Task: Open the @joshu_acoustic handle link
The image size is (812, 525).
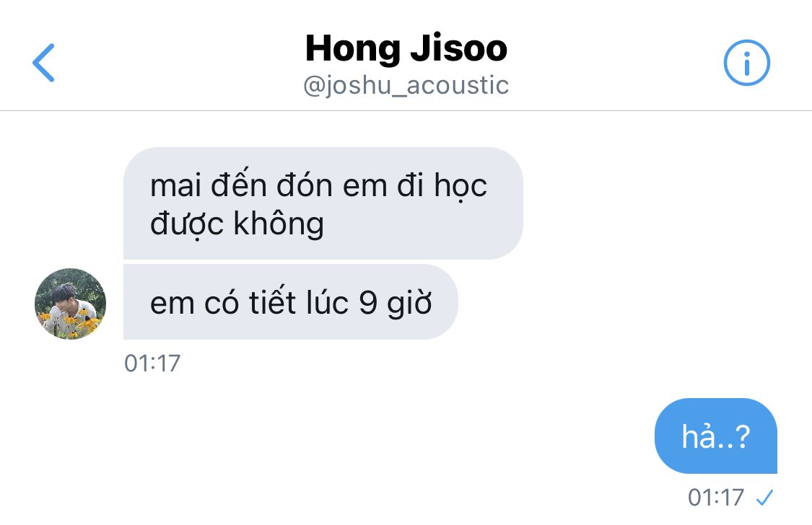Action: pos(406,85)
